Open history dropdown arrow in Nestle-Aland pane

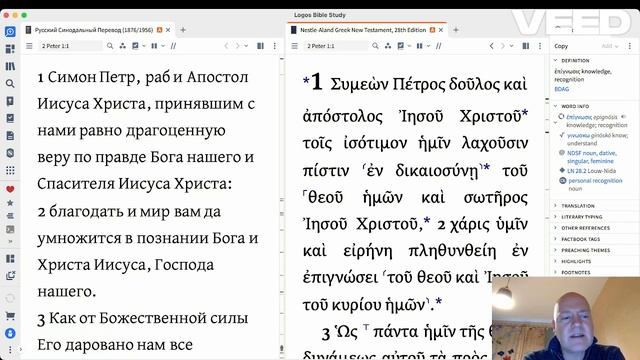[511, 46]
